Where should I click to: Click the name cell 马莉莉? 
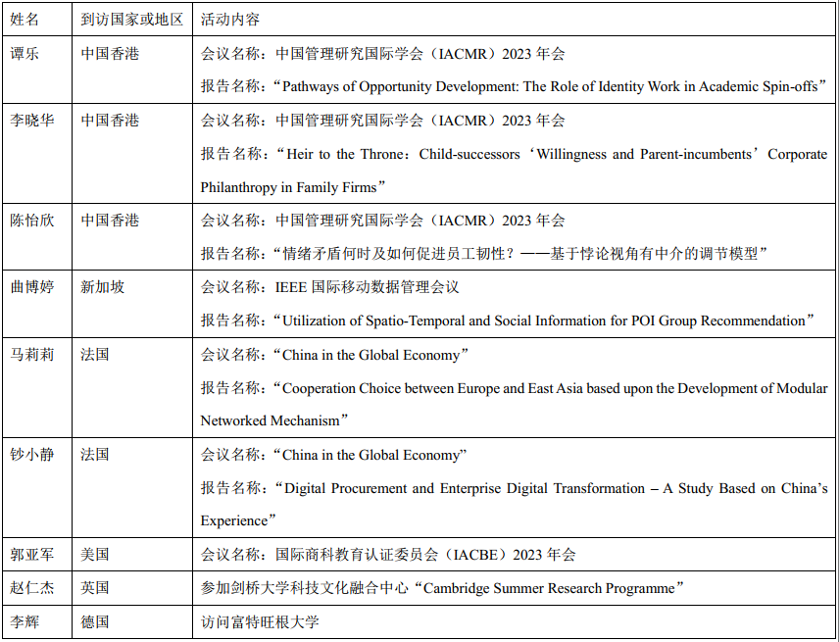(31, 354)
